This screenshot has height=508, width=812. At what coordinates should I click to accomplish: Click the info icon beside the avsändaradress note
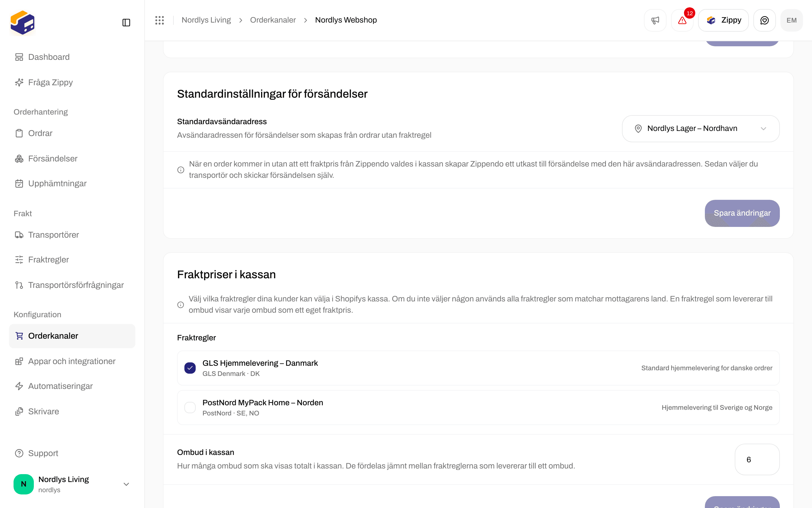coord(180,170)
